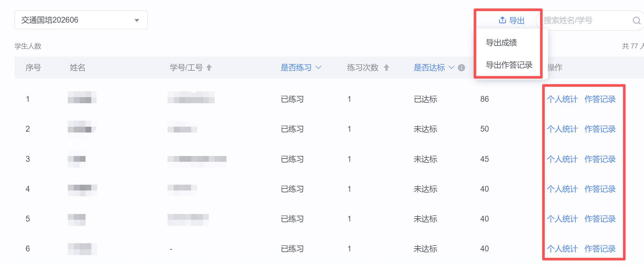
Task: Open 个人统计 for student row 3
Action: coord(562,159)
